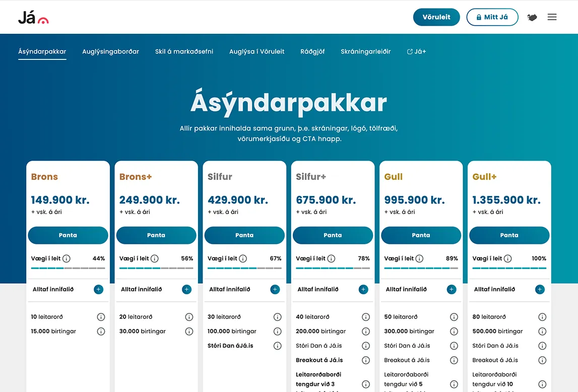Show info for 300.000 birtingar
578x392 pixels.
454,331
